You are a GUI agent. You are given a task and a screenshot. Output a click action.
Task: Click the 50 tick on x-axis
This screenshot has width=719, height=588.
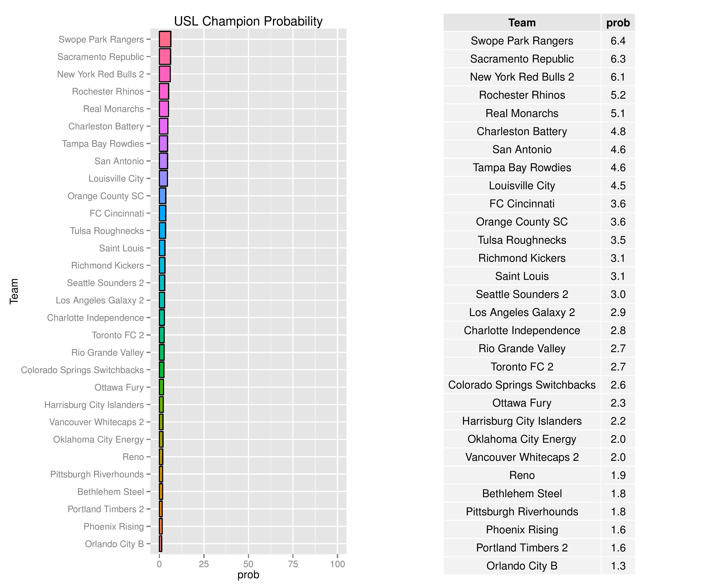point(248,564)
